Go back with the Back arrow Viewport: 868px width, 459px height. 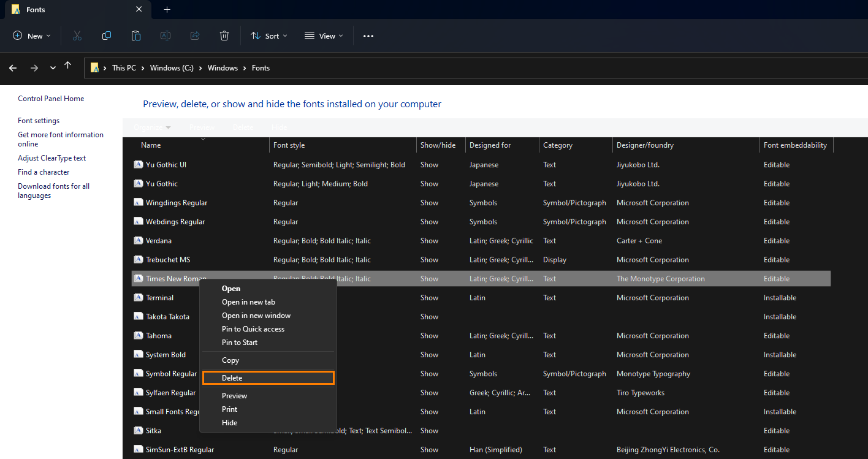[x=13, y=68]
